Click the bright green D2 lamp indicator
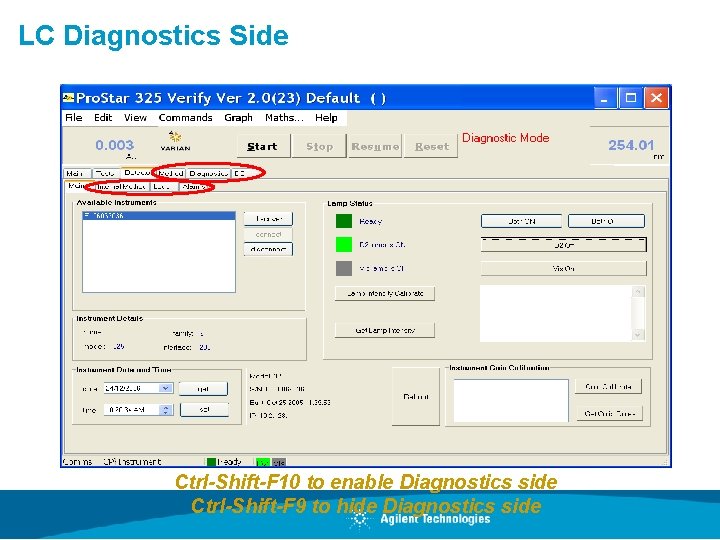 344,244
